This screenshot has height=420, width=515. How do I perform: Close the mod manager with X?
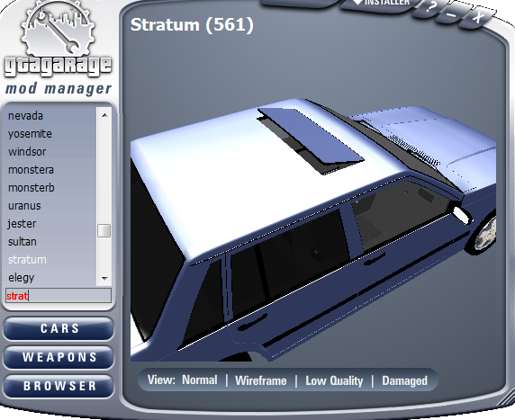tap(477, 16)
